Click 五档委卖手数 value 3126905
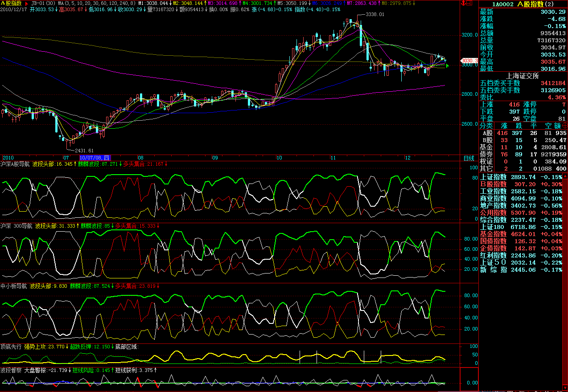 [x=553, y=90]
